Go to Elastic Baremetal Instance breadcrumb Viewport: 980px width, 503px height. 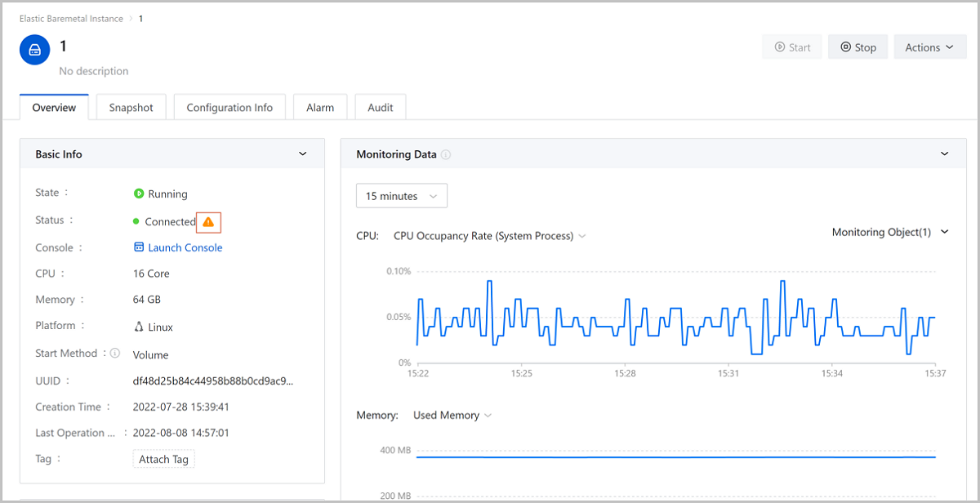tap(71, 19)
